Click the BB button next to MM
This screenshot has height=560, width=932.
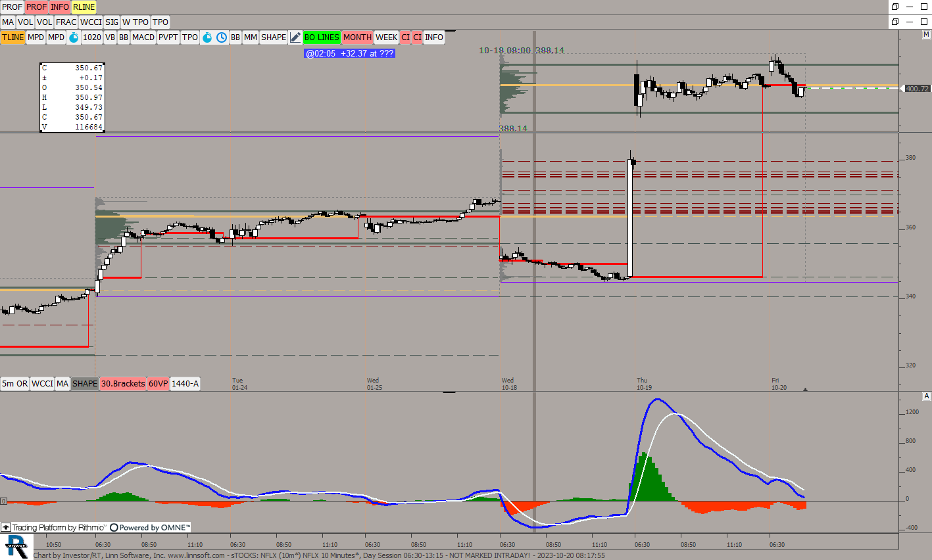click(x=235, y=37)
